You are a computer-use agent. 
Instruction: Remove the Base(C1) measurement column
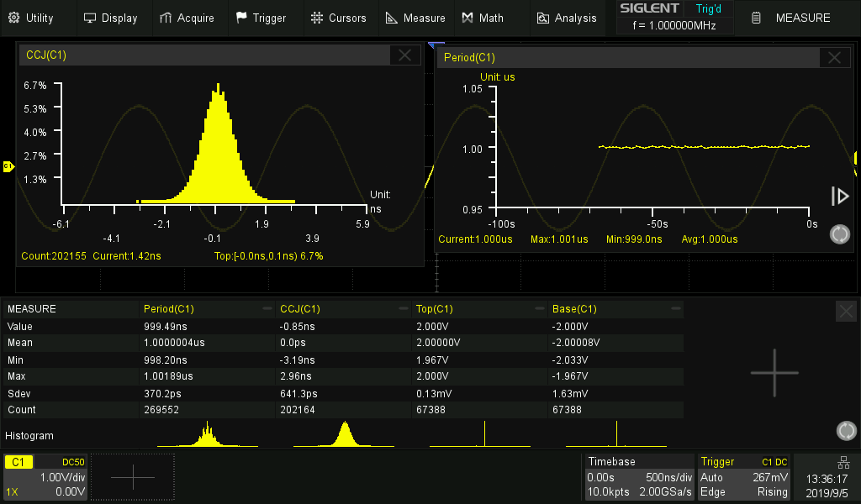[x=676, y=308]
